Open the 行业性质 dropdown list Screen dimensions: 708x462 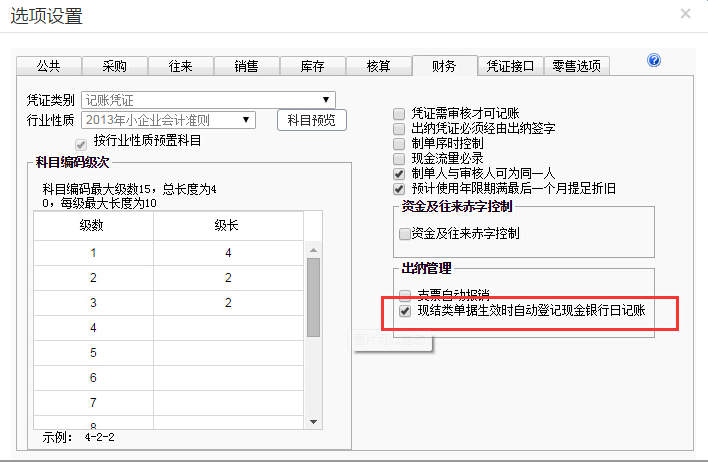[x=247, y=120]
